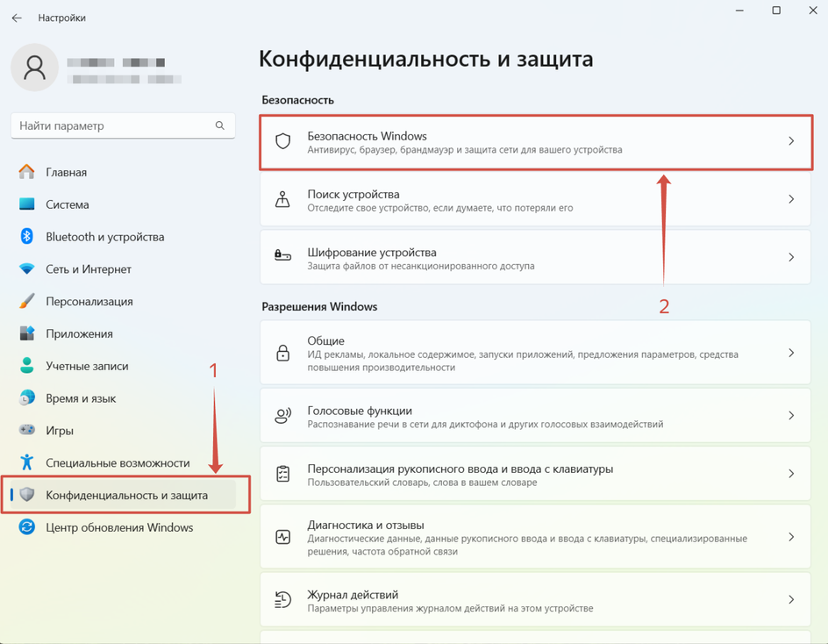Open Центр обновления Windows
Viewport: 828px width, 644px height.
[123, 527]
